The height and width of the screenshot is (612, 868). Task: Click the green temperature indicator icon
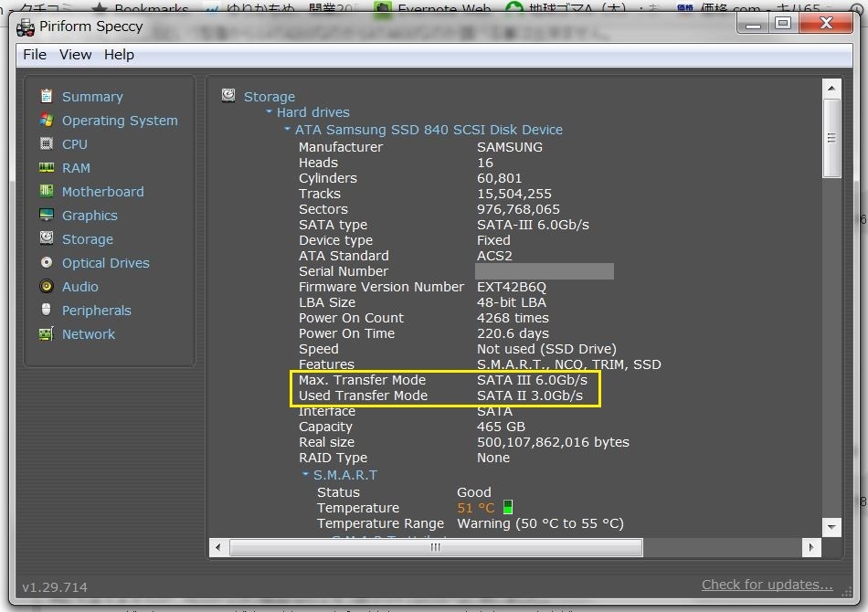[508, 507]
